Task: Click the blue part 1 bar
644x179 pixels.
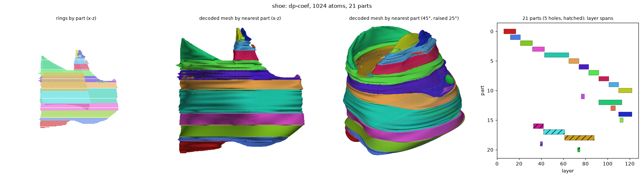Action: (x=515, y=37)
